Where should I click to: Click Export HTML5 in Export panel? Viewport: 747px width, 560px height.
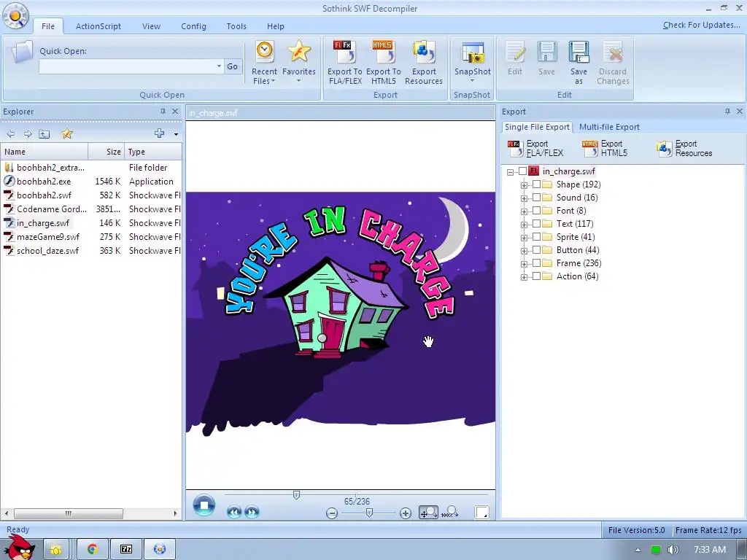pos(605,149)
